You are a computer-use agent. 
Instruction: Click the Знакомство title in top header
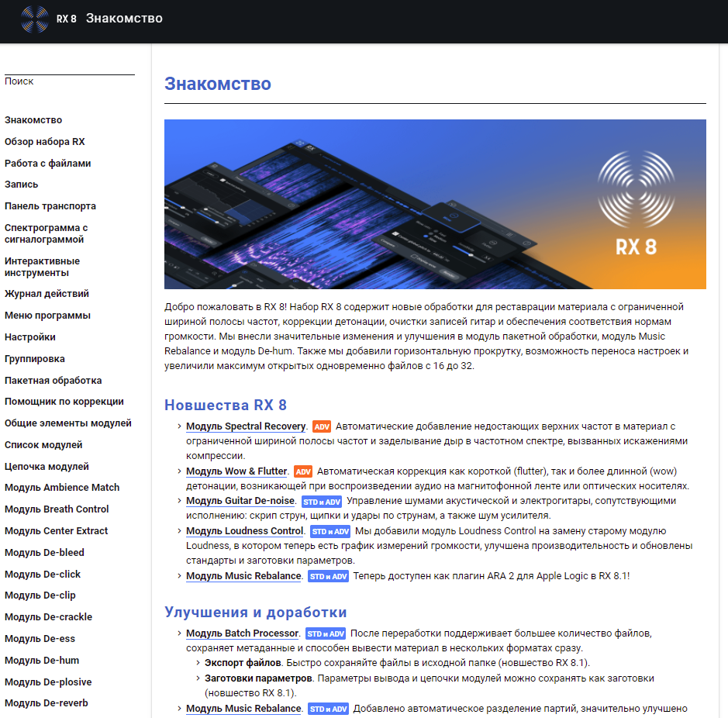pos(124,19)
